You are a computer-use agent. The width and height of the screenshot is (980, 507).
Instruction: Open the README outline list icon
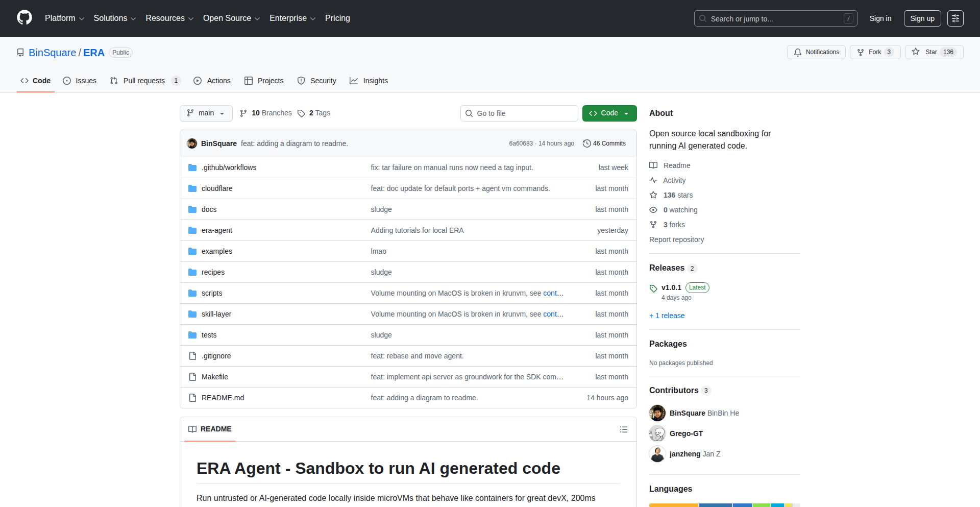click(623, 429)
